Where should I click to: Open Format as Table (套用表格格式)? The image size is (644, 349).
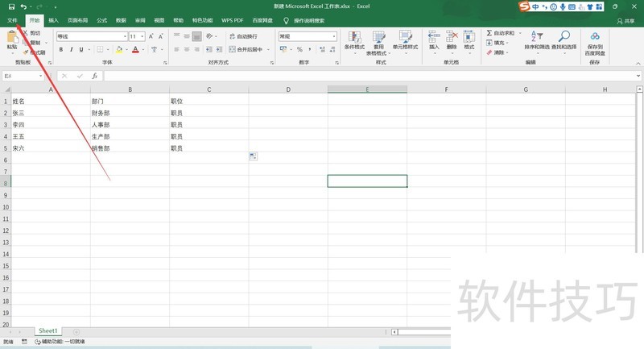[x=378, y=43]
